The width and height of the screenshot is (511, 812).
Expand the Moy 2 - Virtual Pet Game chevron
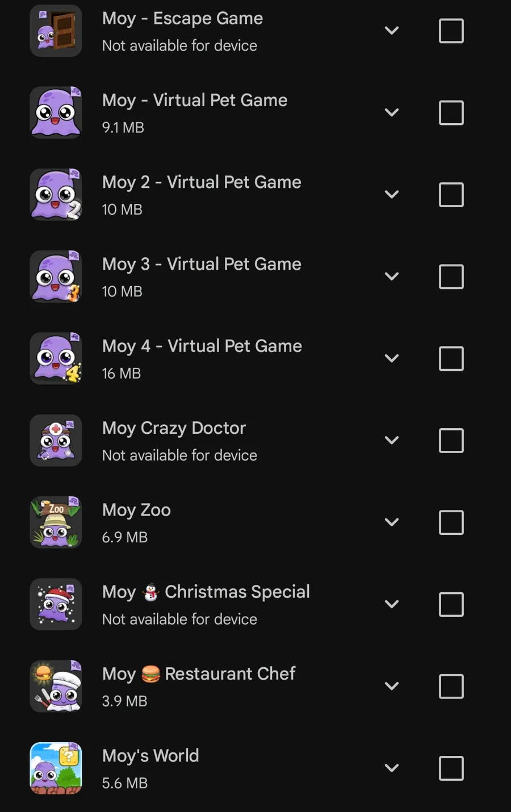(x=392, y=194)
